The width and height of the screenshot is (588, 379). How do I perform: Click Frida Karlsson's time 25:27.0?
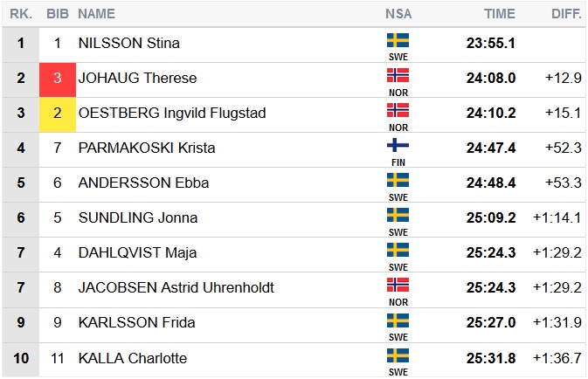(x=491, y=323)
